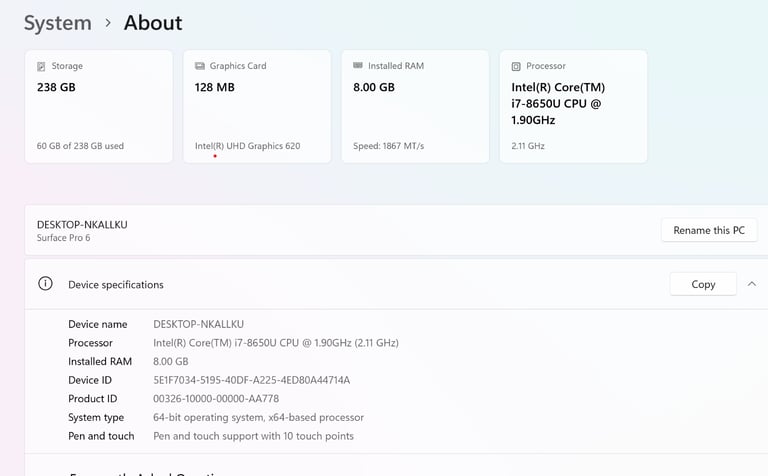
Task: Click the "Product ID" label
Action: tap(93, 399)
